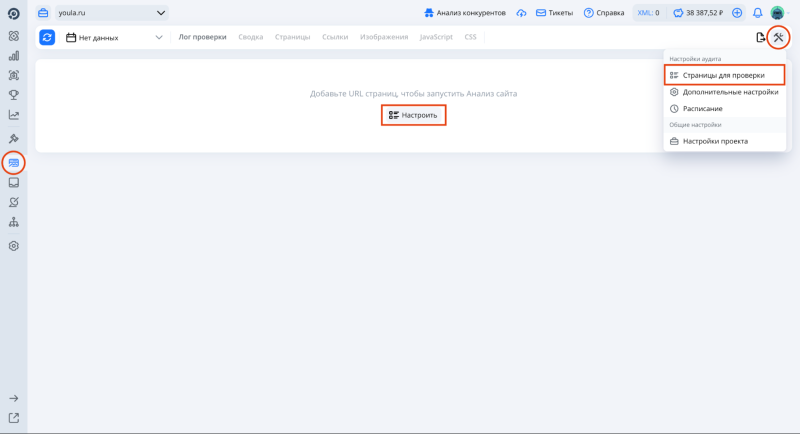Screen dimensions: 800x434
Task: Click the bar chart sidebar icon
Action: [x=14, y=55]
